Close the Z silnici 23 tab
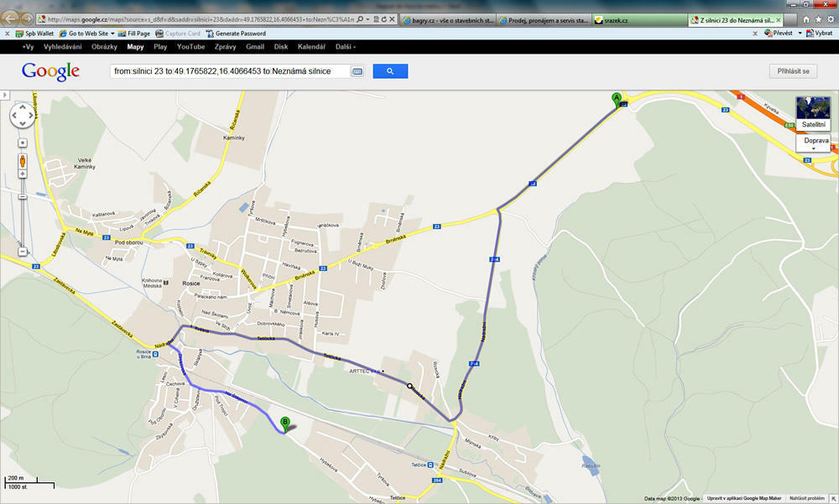Viewport: 839px width, 504px height. [779, 20]
